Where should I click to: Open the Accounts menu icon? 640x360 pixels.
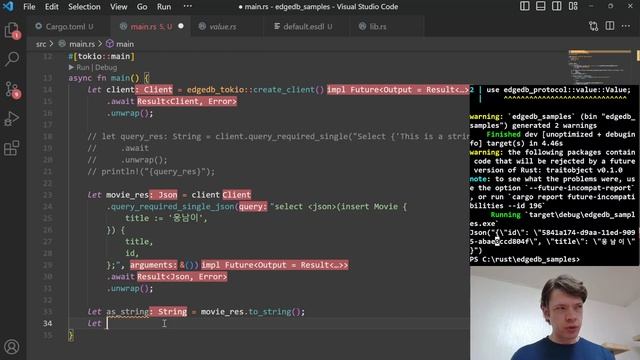coord(11,347)
